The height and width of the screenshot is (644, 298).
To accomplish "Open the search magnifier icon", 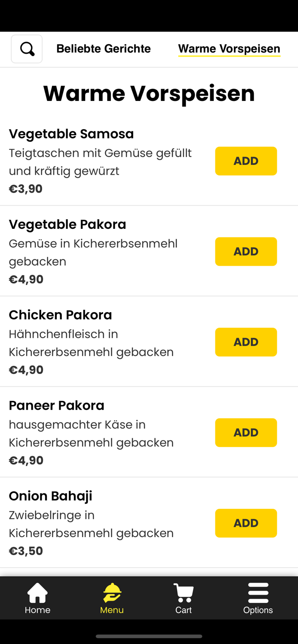I will click(27, 49).
